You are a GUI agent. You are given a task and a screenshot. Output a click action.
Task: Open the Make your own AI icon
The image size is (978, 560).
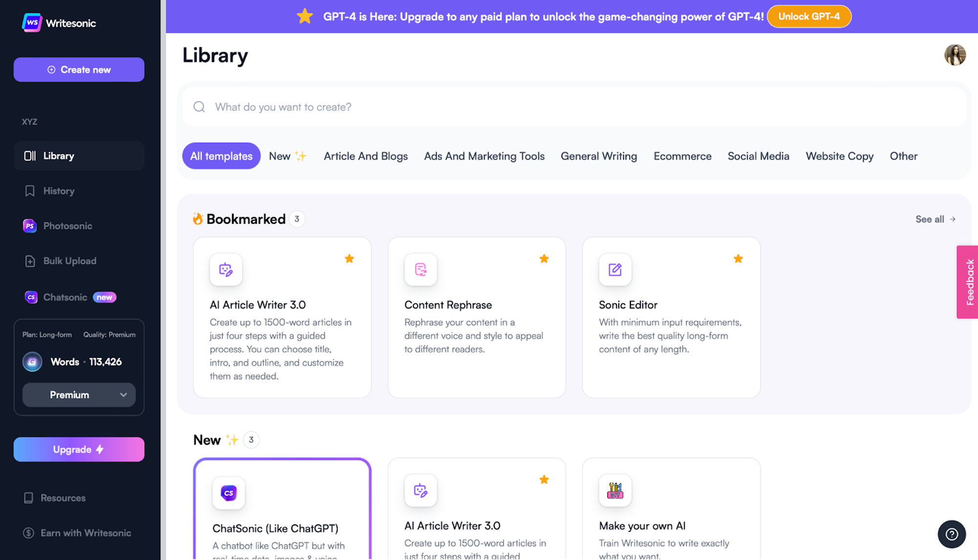coord(615,490)
